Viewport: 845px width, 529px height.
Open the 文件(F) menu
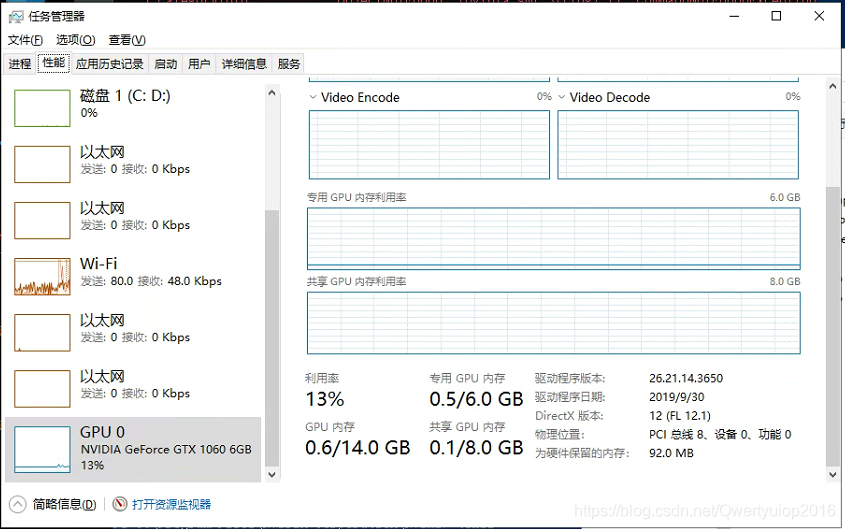[x=25, y=40]
